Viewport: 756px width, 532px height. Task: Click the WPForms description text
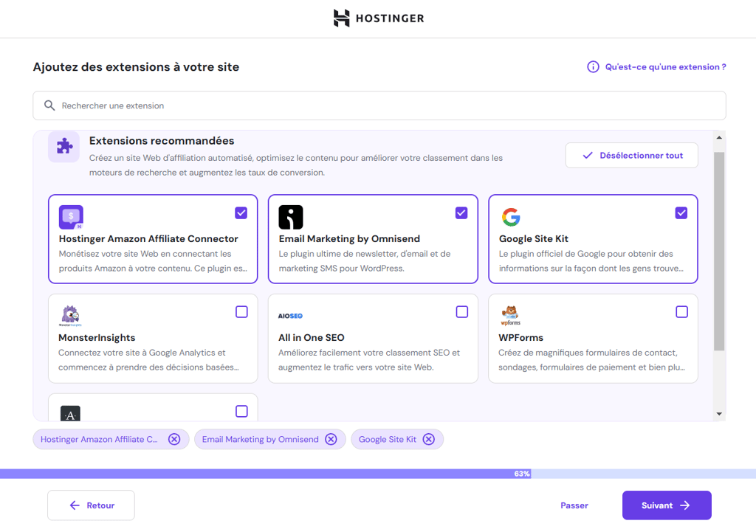click(x=591, y=360)
